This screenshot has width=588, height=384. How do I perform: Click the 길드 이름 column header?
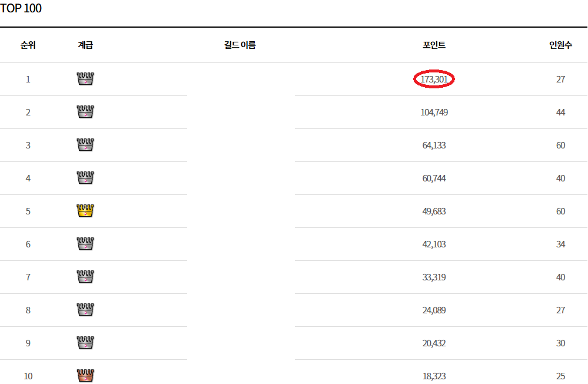240,45
